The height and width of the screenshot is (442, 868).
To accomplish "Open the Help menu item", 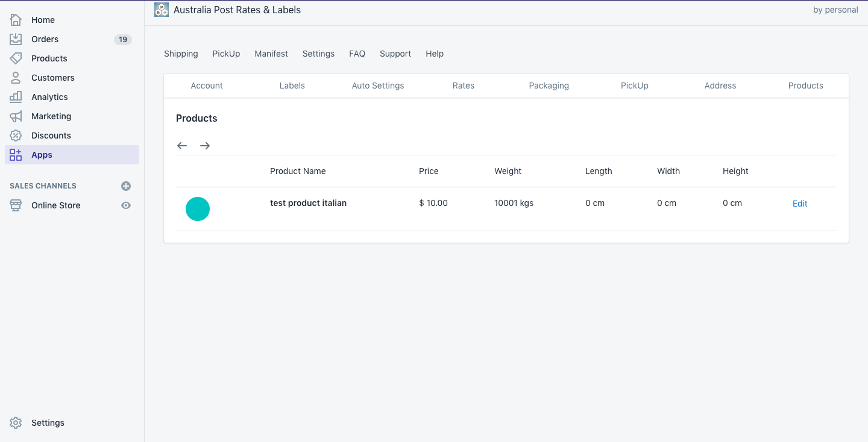I will point(435,54).
